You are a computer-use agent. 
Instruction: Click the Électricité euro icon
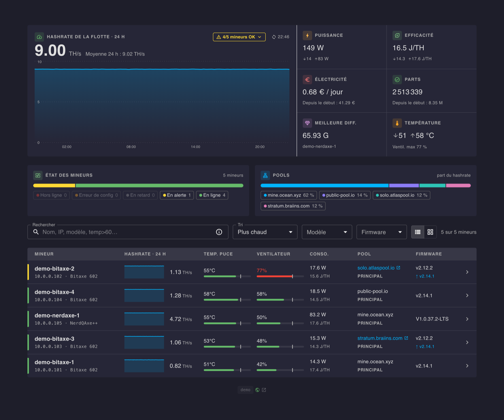pos(307,79)
